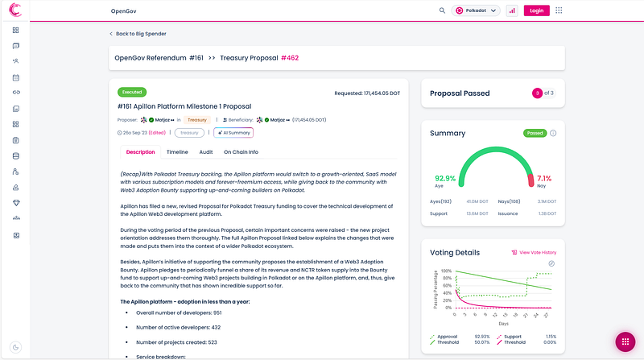
Task: Click the Login button
Action: coord(536,10)
